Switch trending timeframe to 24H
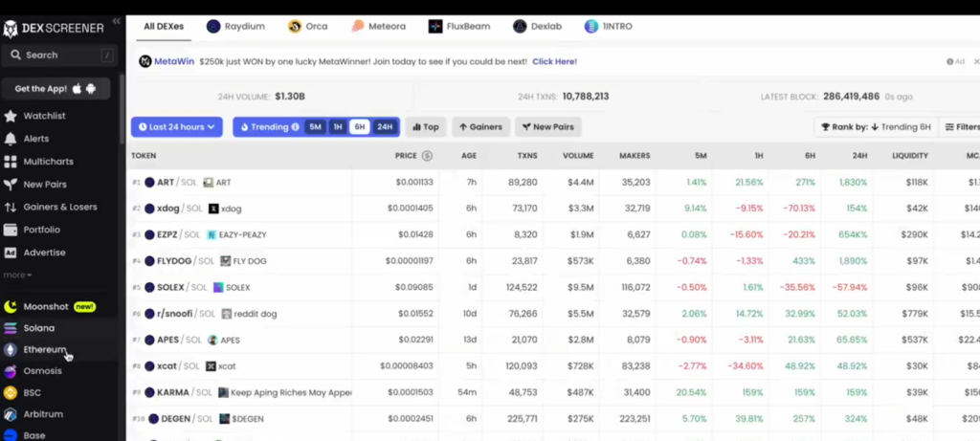Viewport: 980px width, 441px height. (x=384, y=127)
